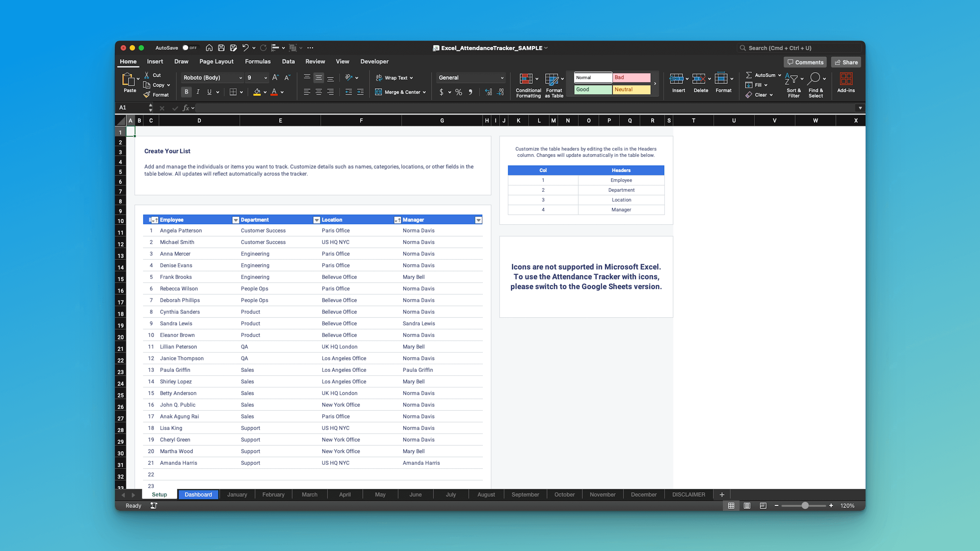Click the Comments button
This screenshot has width=980, height=551.
(805, 62)
